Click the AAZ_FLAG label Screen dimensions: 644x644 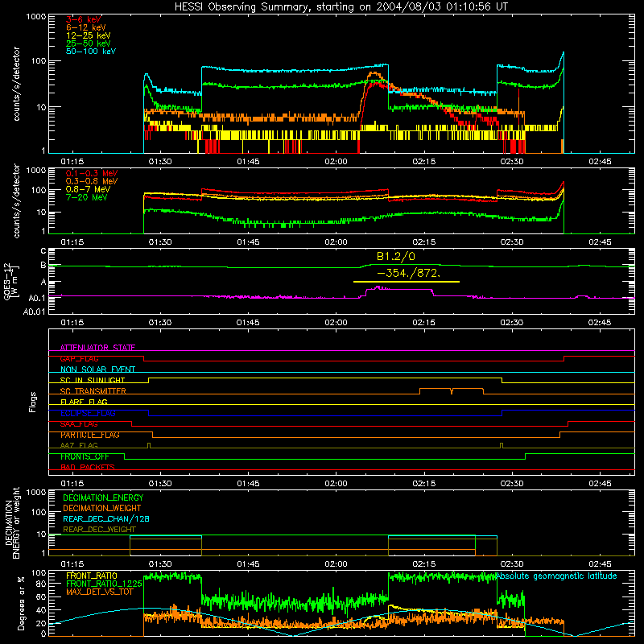[79, 445]
